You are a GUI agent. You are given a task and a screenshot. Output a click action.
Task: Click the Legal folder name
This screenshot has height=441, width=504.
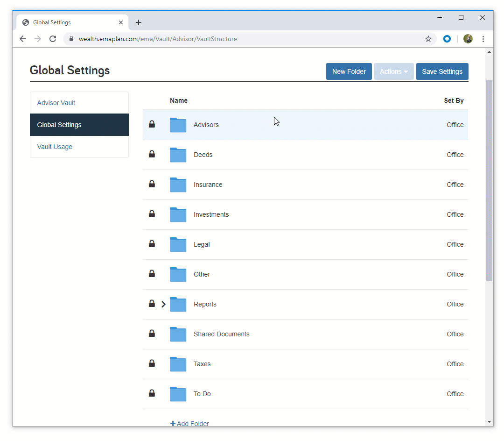pyautogui.click(x=202, y=244)
